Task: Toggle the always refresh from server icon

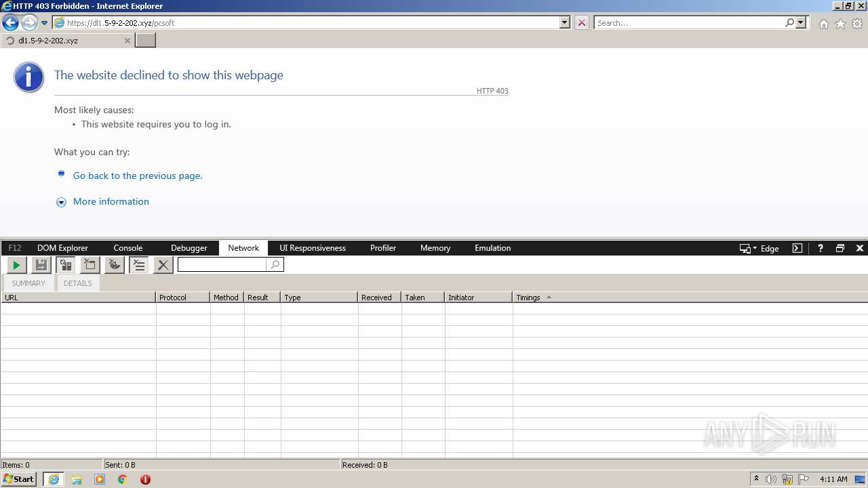Action: click(x=66, y=265)
